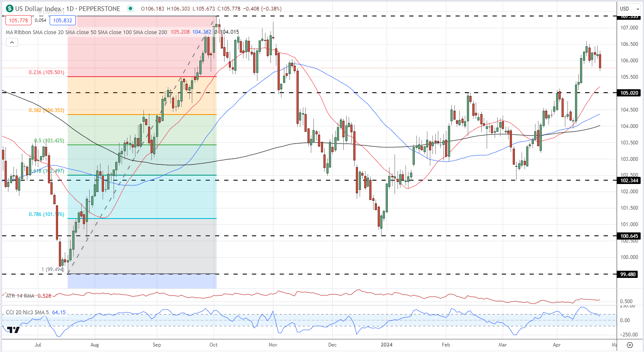Select the 0.236 (105.501) Fibonacci label
The image size is (644, 352).
click(46, 72)
